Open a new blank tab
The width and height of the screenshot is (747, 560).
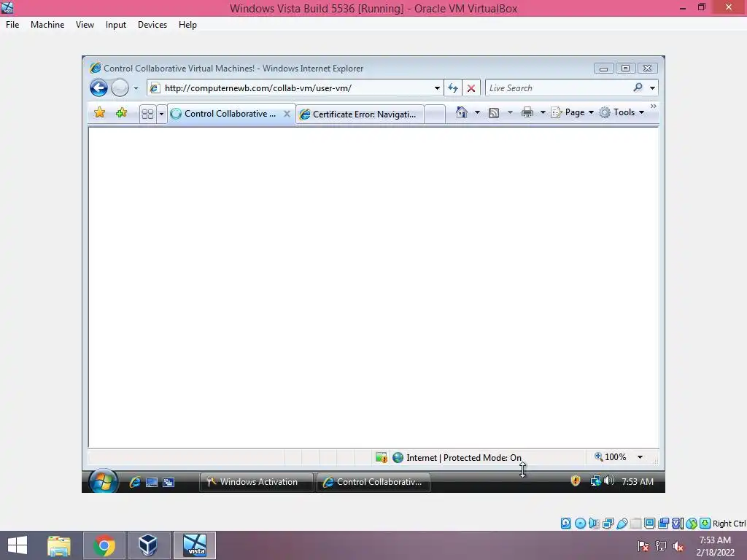435,114
